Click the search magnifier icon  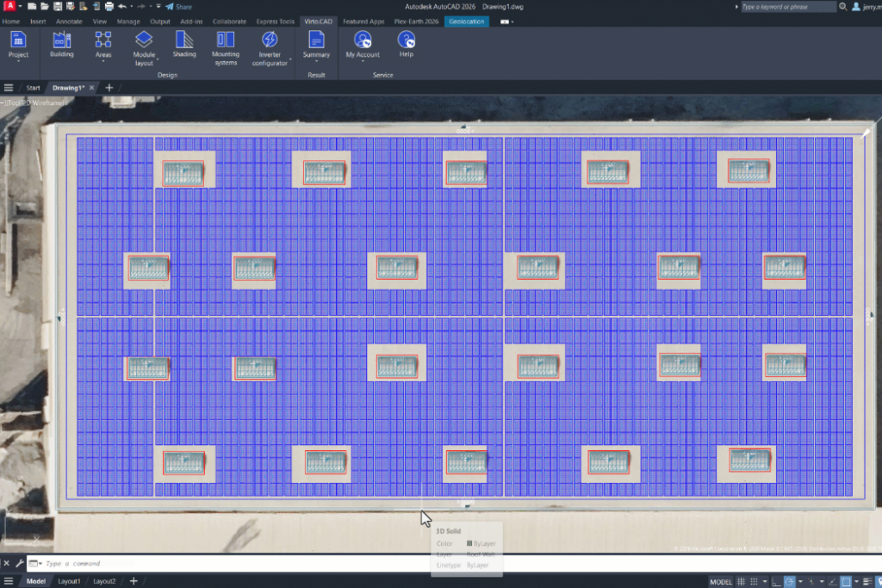842,7
